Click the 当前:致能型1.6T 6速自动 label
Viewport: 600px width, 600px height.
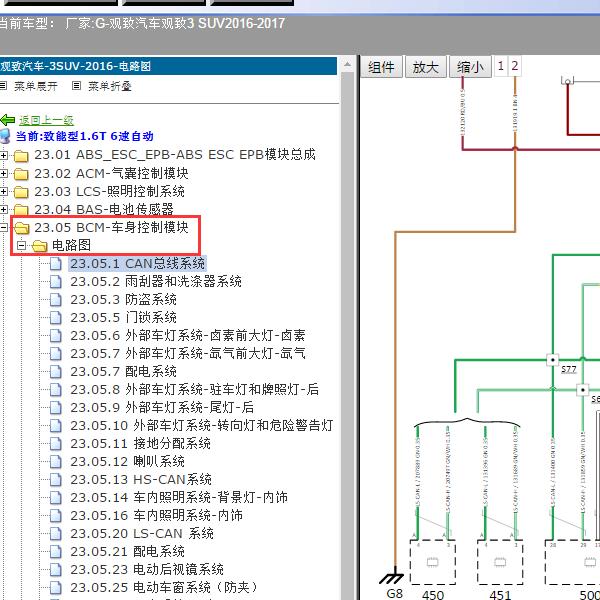(x=85, y=136)
